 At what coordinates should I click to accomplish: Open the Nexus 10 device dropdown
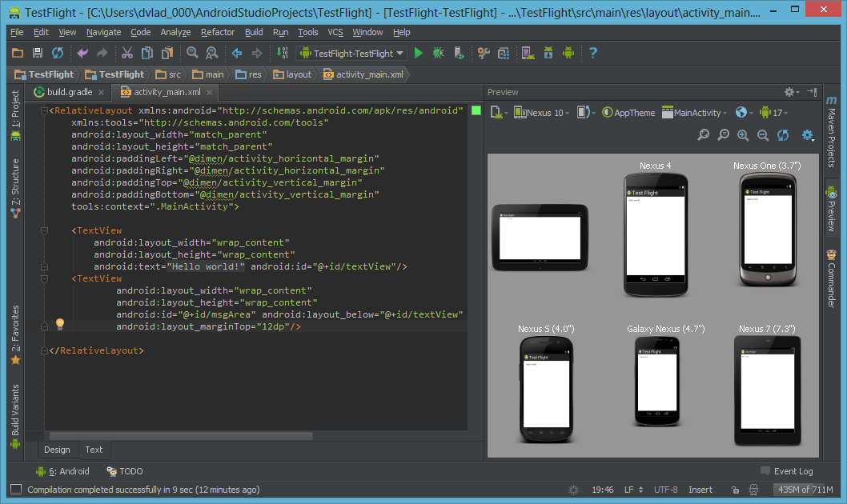(541, 113)
